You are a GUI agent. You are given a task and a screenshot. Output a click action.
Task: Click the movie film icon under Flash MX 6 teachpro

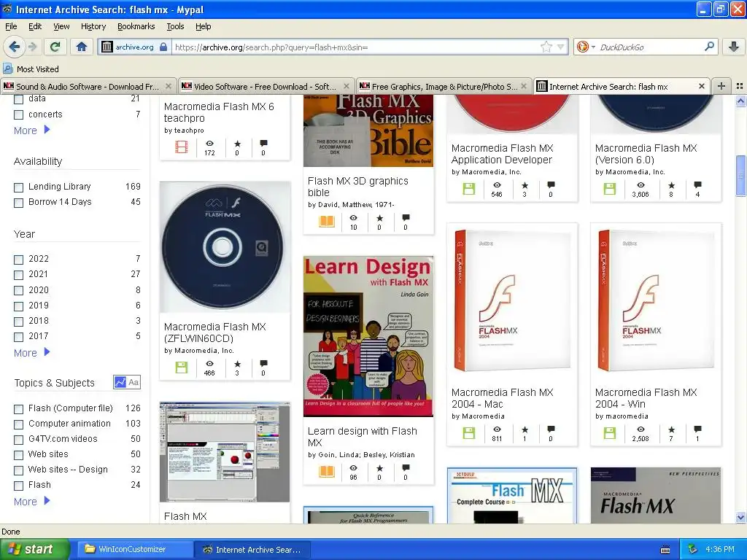pyautogui.click(x=182, y=147)
